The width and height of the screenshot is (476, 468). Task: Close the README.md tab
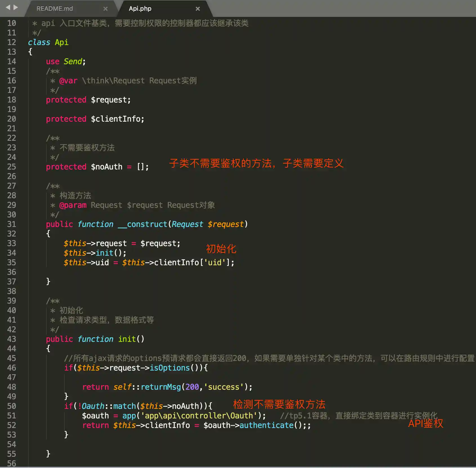105,9
